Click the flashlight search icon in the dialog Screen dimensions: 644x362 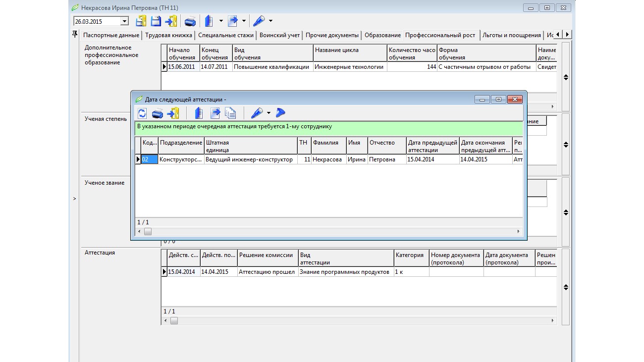[256, 113]
